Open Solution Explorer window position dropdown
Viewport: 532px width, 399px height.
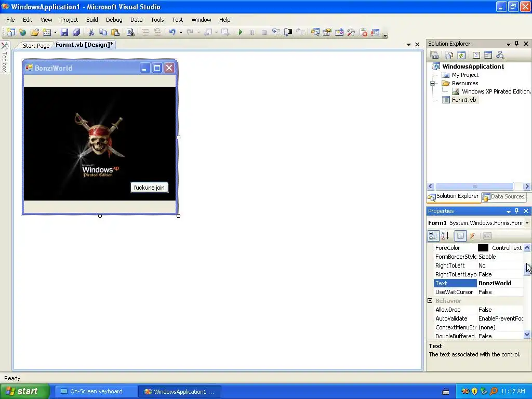point(508,44)
